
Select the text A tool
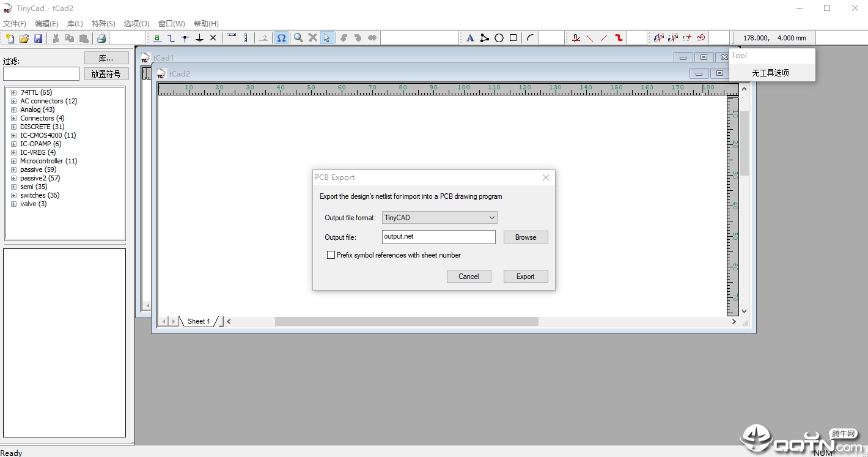point(470,38)
